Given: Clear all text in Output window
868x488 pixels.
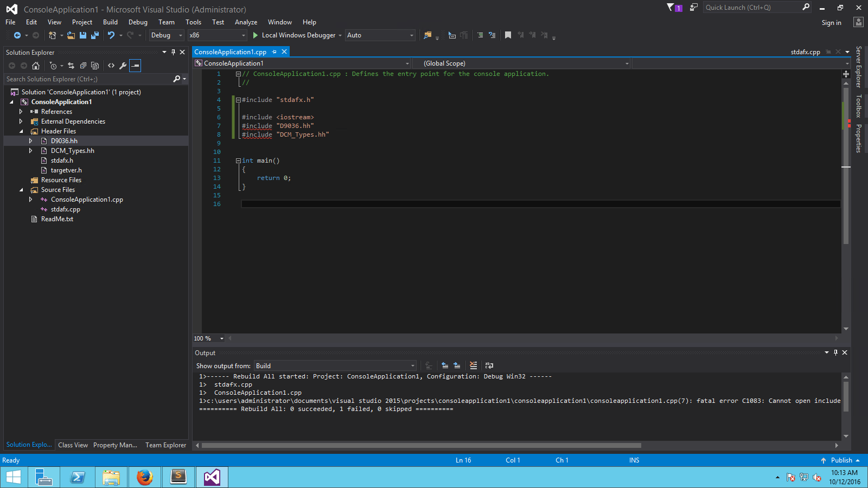Looking at the screenshot, I should [474, 365].
